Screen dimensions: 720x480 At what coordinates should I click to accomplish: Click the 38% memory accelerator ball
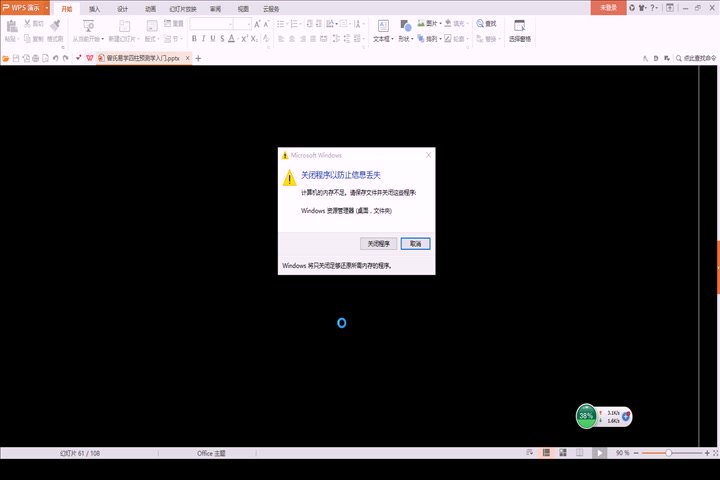point(586,416)
